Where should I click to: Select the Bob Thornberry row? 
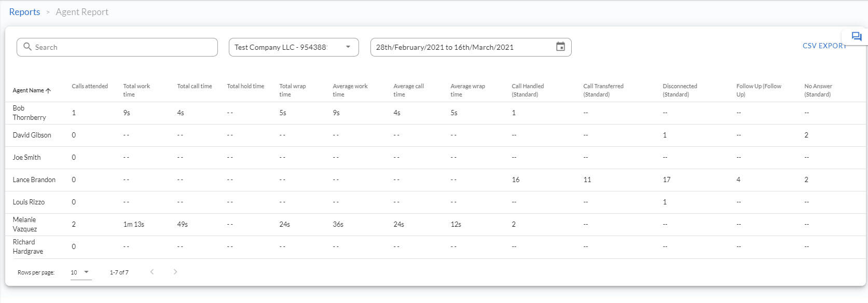435,113
